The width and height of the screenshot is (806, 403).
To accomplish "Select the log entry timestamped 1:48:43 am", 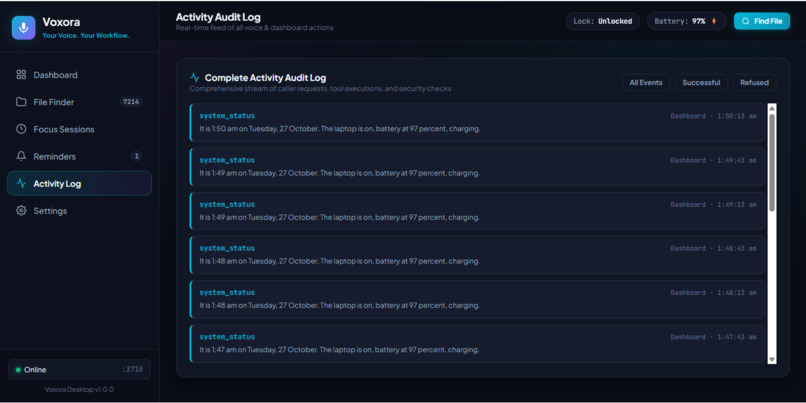I will [478, 255].
